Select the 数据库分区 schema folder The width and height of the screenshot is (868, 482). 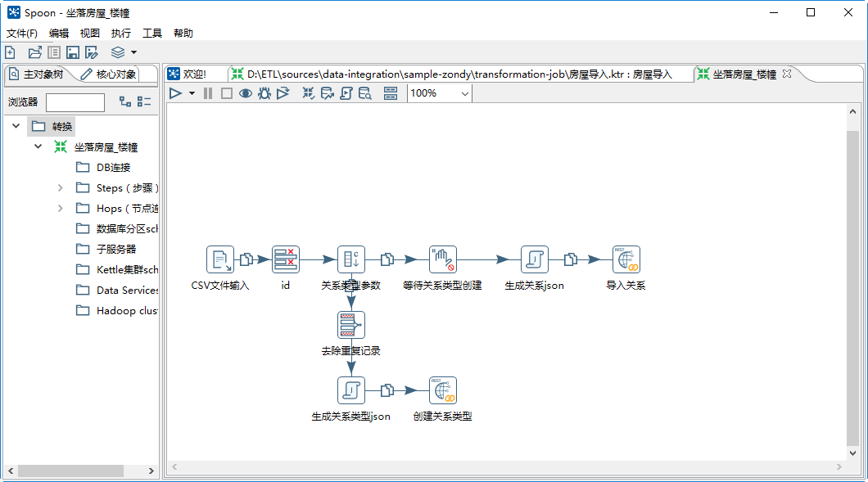[x=127, y=229]
